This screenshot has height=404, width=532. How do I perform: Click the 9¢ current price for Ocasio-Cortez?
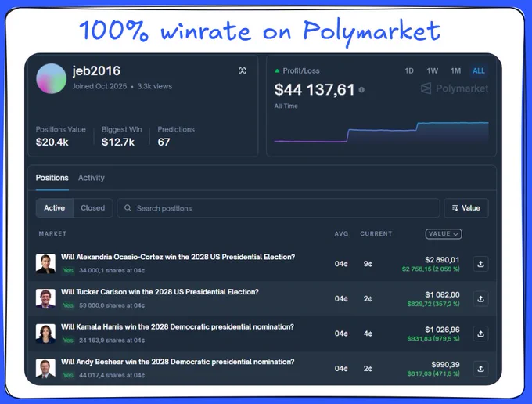(x=368, y=264)
